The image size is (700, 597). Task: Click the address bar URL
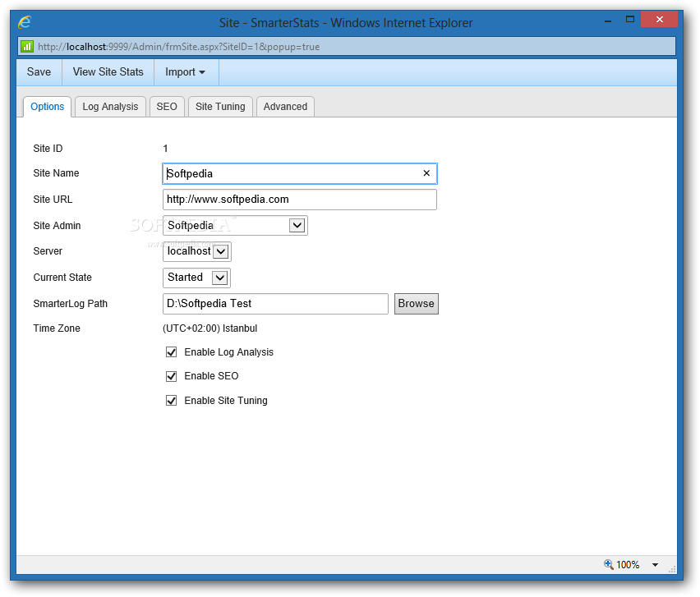point(178,47)
